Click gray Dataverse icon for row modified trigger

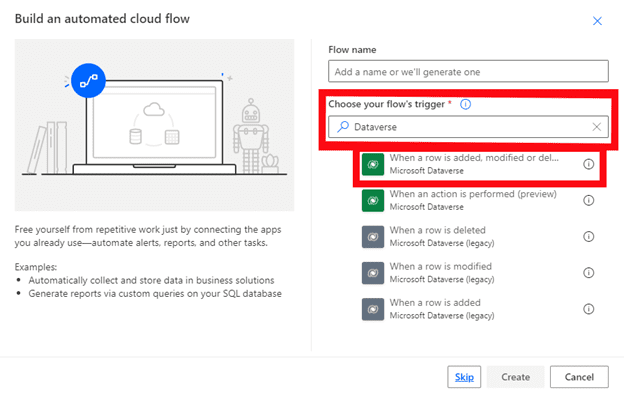(x=373, y=273)
